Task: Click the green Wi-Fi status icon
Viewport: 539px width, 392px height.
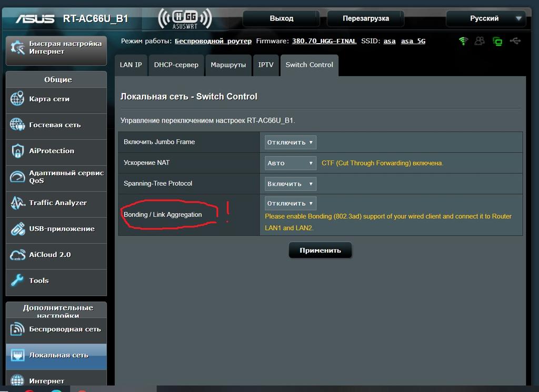Action: click(x=463, y=41)
